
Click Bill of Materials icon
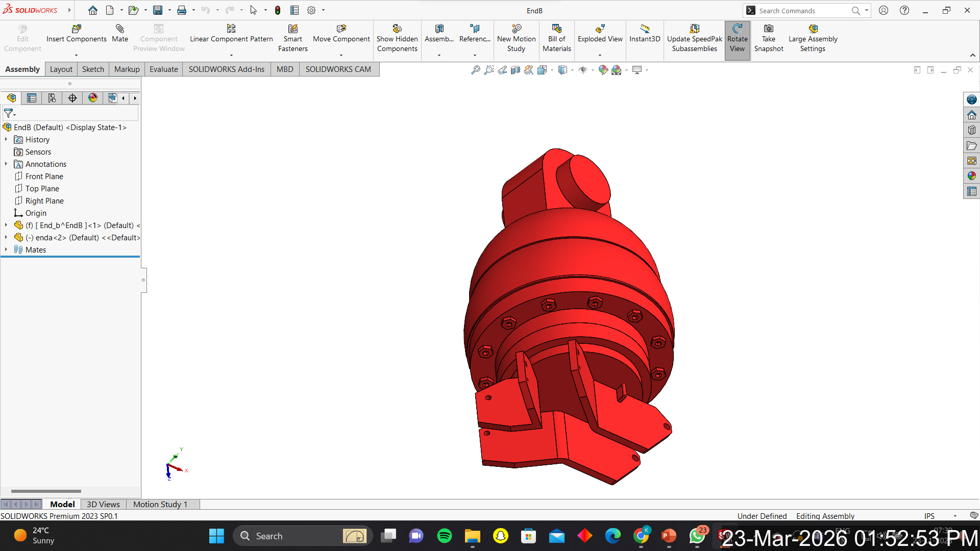coord(556,29)
